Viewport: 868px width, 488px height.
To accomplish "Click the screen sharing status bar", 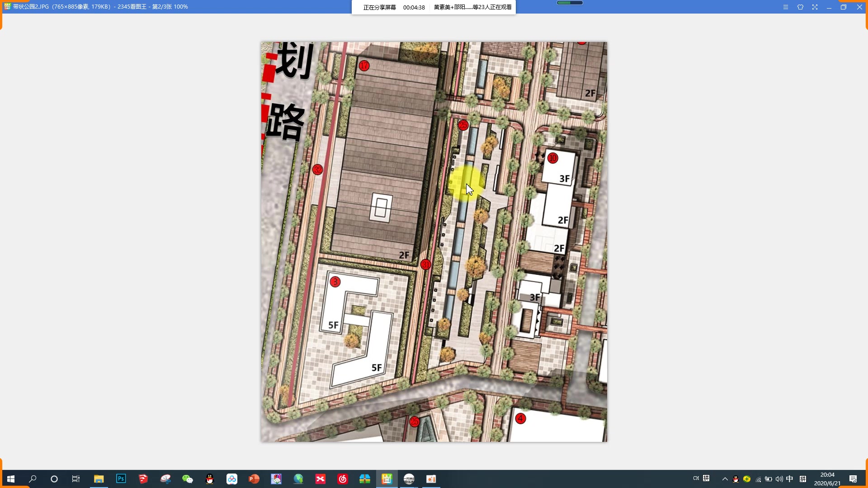I will click(x=434, y=7).
